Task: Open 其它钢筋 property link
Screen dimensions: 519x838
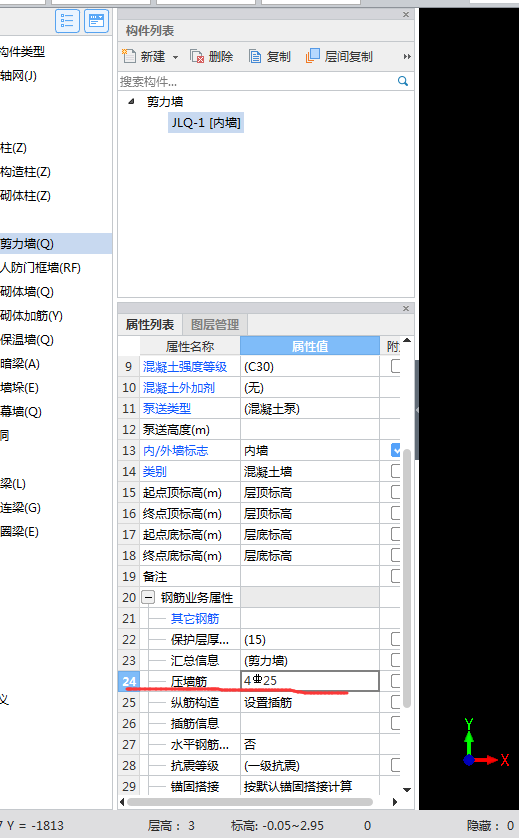Action: tap(195, 619)
